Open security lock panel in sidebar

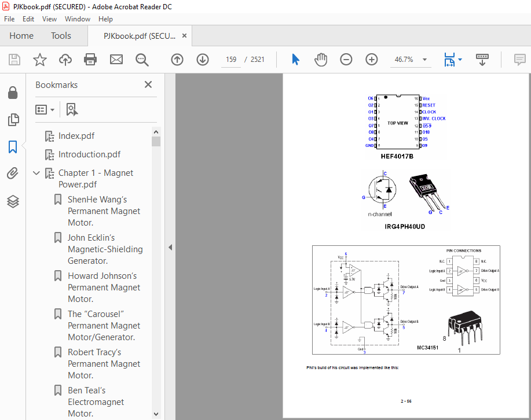[13, 93]
